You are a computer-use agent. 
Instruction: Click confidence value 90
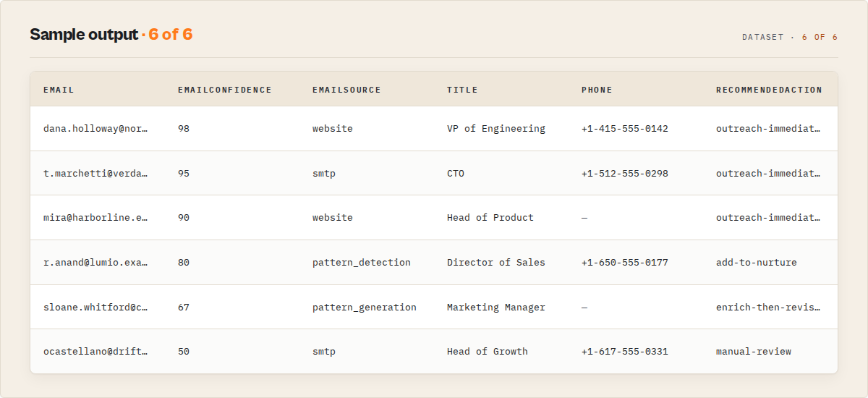pos(184,217)
